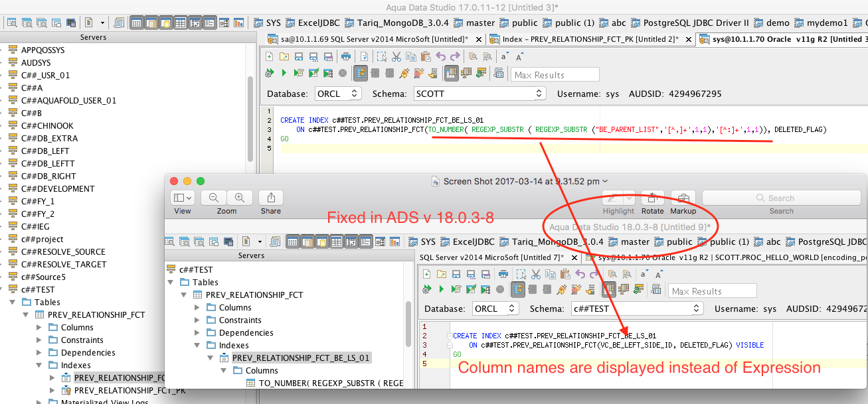Click green Execute play icon in front ADS window
Screen dimensions: 868x404
[441, 289]
